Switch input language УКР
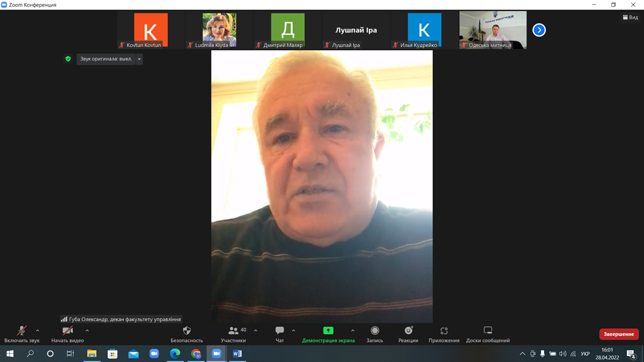The height and width of the screenshot is (362, 644). pos(585,354)
